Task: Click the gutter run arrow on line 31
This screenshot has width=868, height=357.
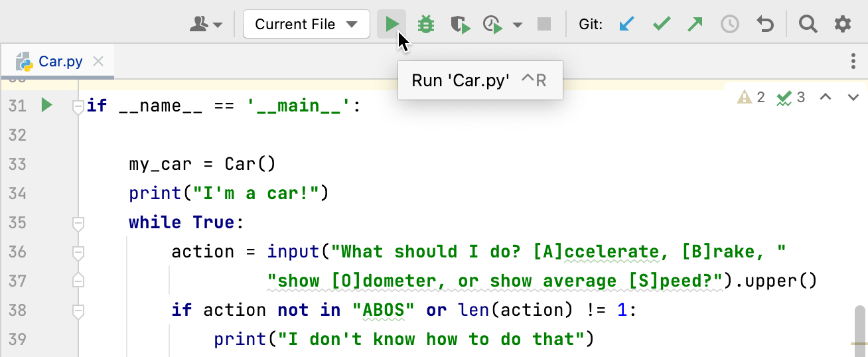Action: point(46,105)
